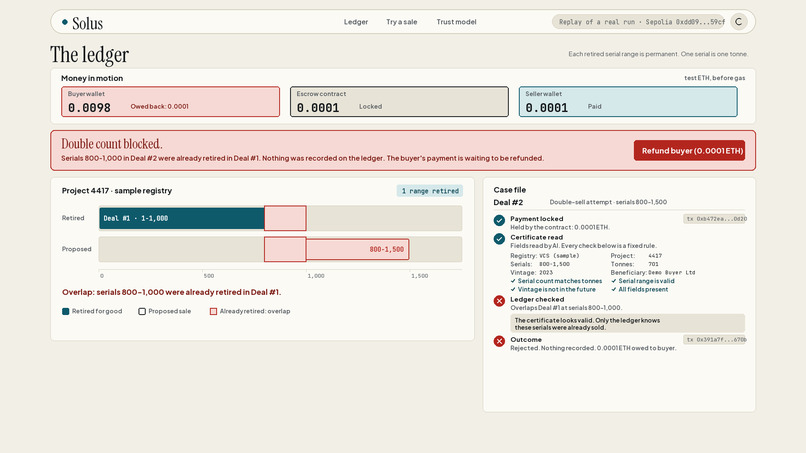
Task: Click the Retired for good legend swatch
Action: point(65,311)
